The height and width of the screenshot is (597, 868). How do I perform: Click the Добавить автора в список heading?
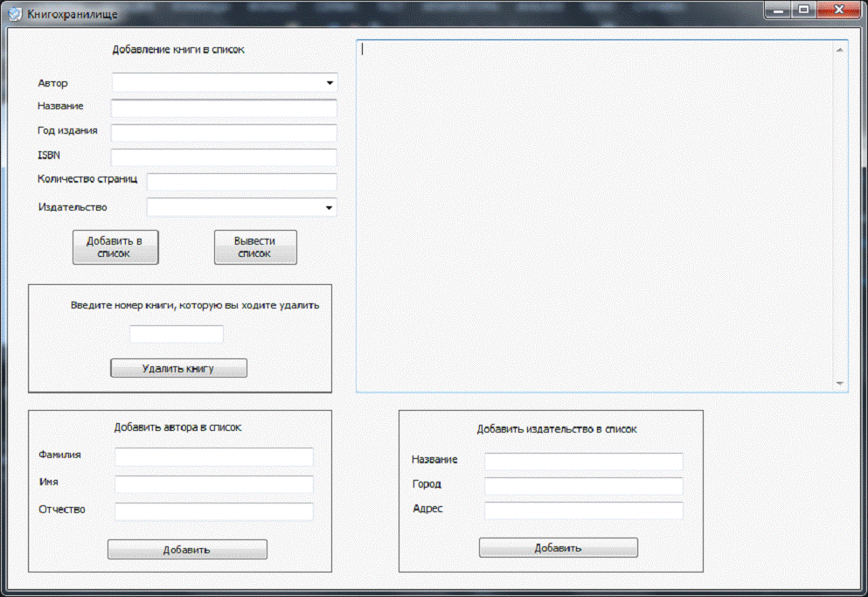point(177,427)
